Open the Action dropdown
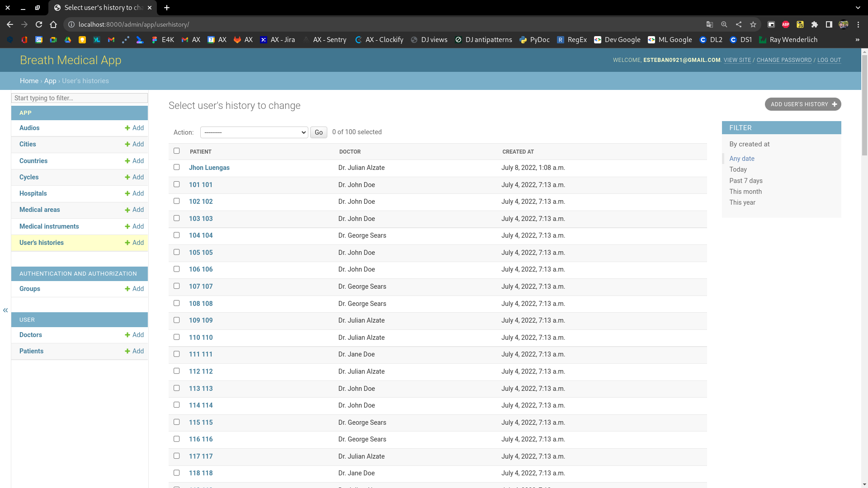 point(254,132)
